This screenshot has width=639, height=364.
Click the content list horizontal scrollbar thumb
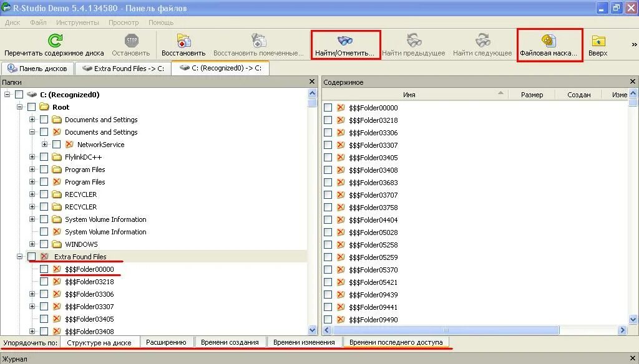tap(446, 330)
